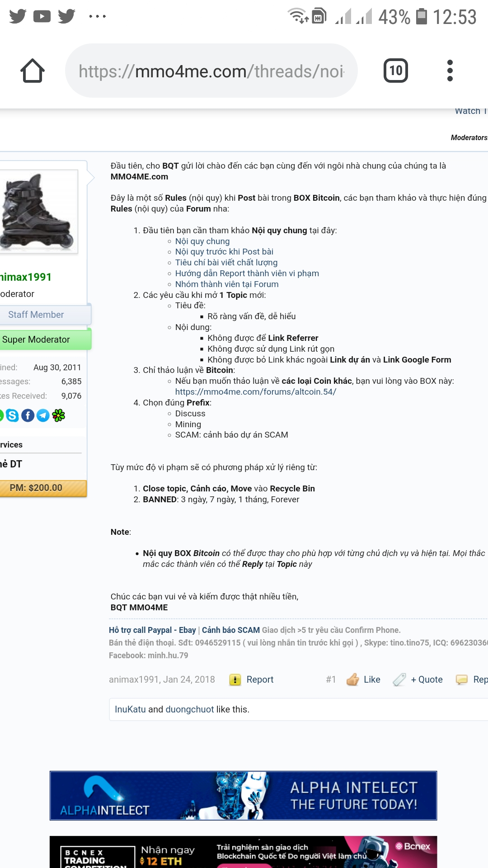Open the browser three-dot overflow menu
The height and width of the screenshot is (868, 488).
pos(450,71)
